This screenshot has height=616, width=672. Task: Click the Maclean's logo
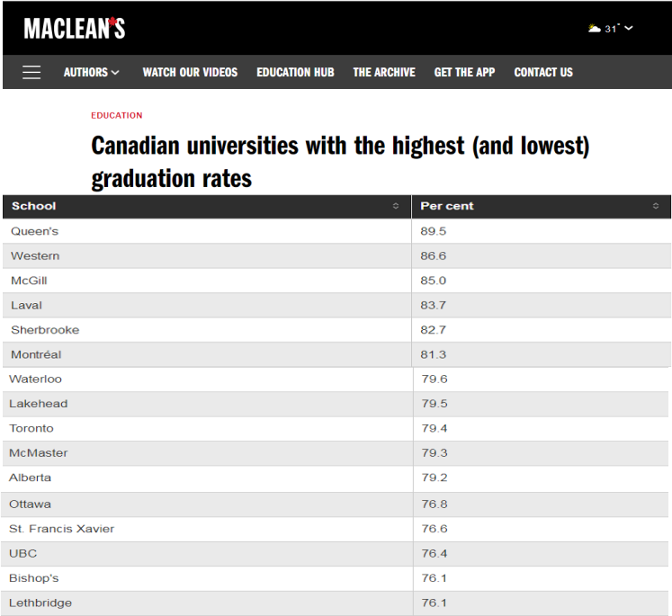tap(75, 29)
